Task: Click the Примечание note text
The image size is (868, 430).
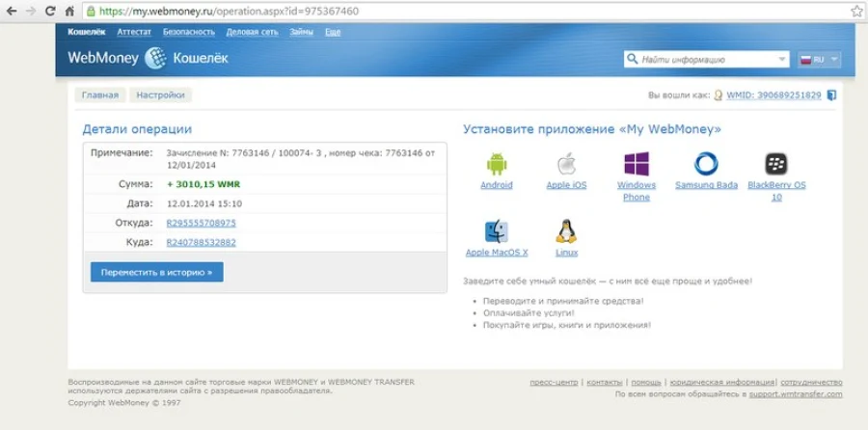Action: [x=301, y=158]
